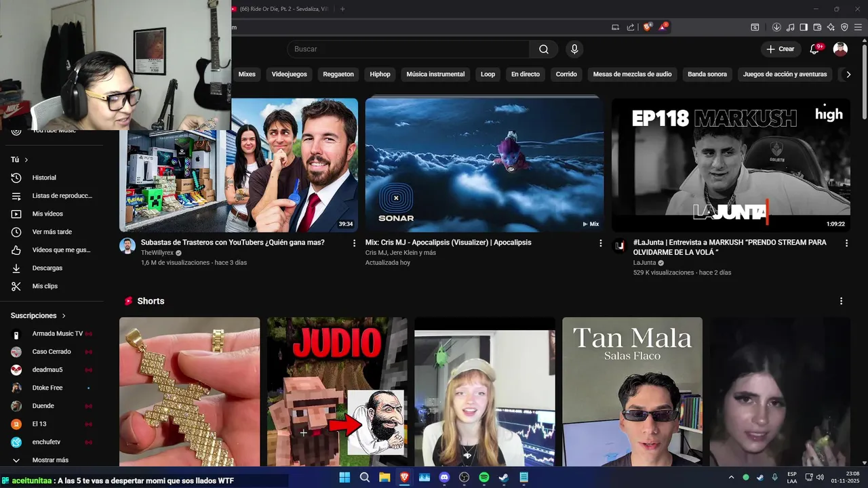Open Discord from Windows taskbar
Viewport: 868px width, 488px height.
pos(444,477)
